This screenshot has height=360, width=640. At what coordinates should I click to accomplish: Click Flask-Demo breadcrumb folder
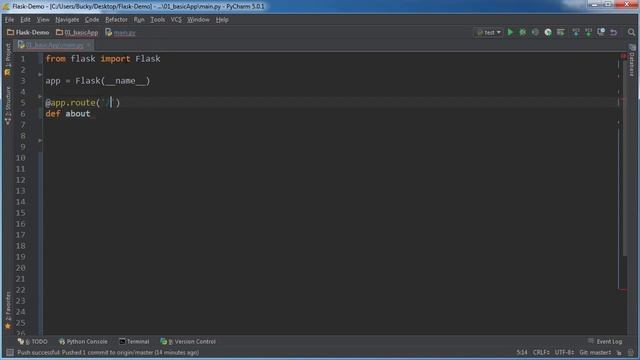point(28,32)
